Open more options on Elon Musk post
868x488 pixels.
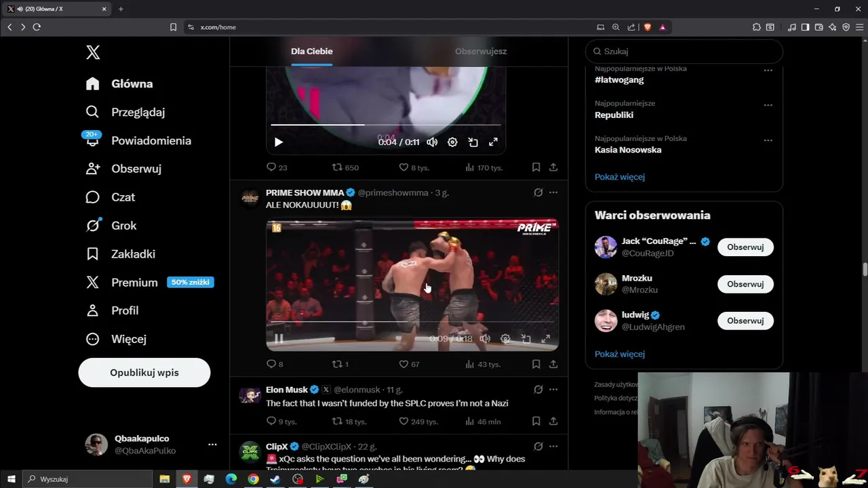coord(553,390)
